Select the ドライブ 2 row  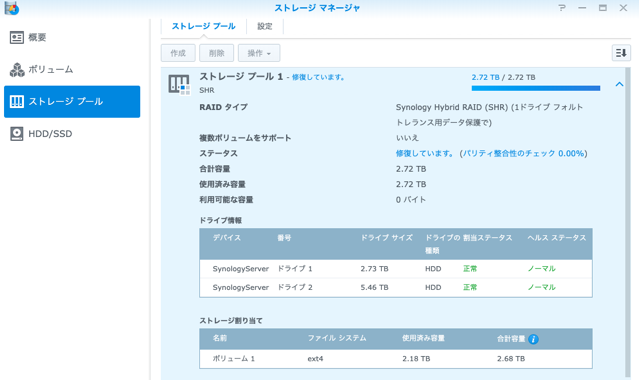[396, 287]
